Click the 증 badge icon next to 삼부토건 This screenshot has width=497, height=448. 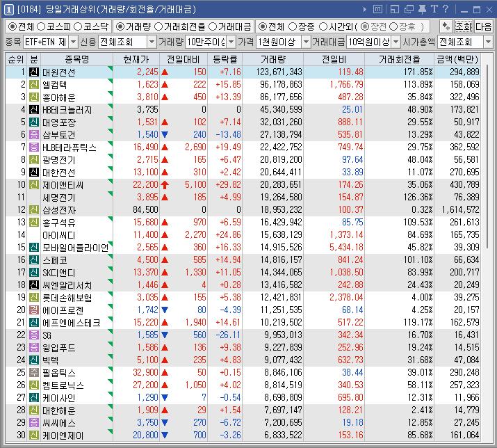[x=34, y=134]
